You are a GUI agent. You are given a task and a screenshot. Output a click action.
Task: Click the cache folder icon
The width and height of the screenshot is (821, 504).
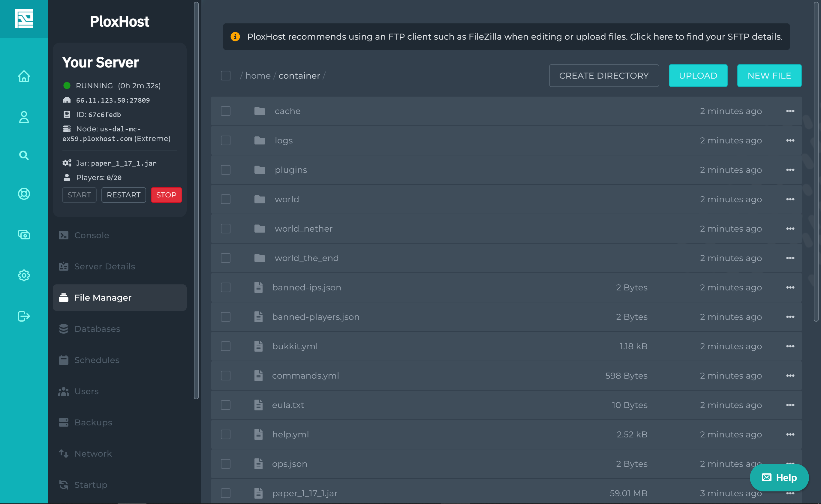pos(260,111)
